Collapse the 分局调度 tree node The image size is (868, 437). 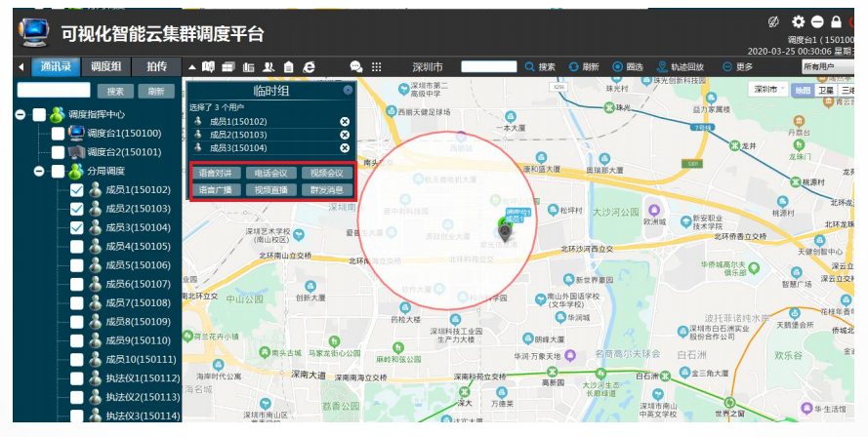coord(39,171)
